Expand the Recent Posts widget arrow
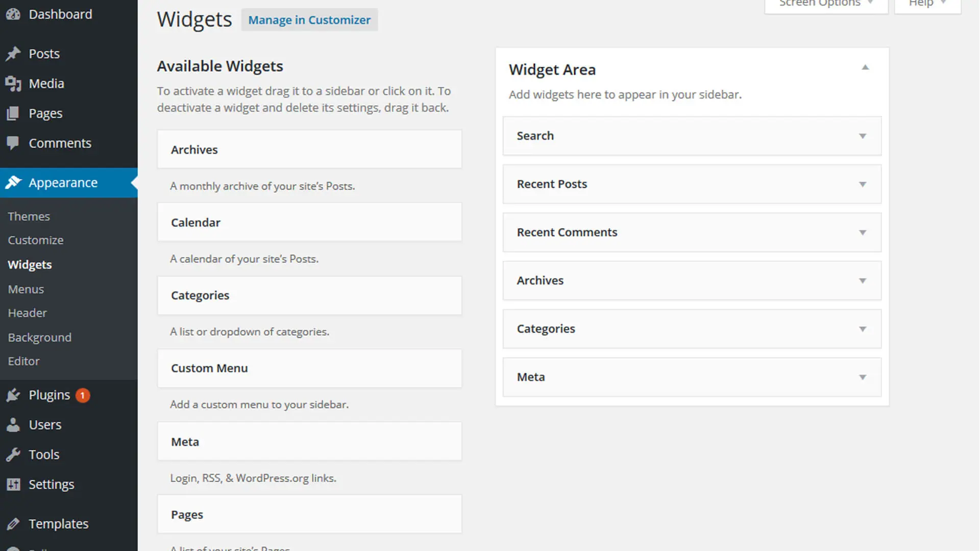980x551 pixels. [x=863, y=184]
